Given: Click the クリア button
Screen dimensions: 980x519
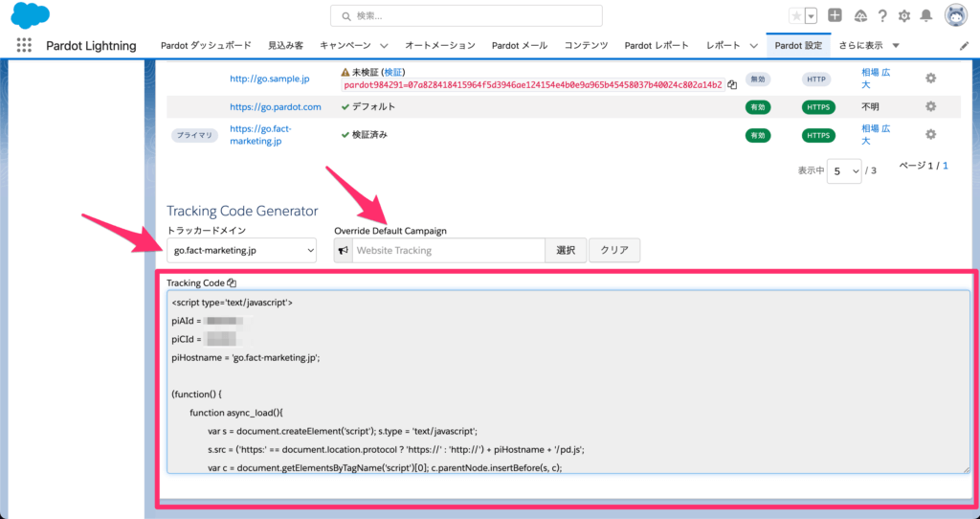Looking at the screenshot, I should point(614,250).
